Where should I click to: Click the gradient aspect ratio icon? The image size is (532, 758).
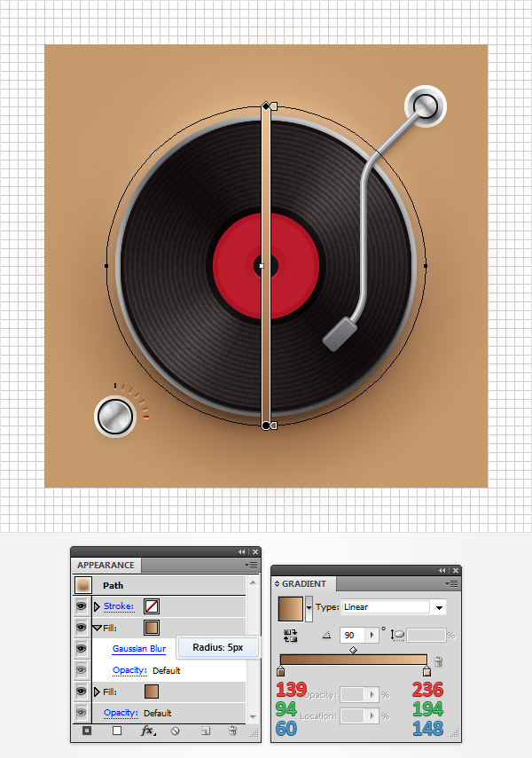pyautogui.click(x=397, y=635)
